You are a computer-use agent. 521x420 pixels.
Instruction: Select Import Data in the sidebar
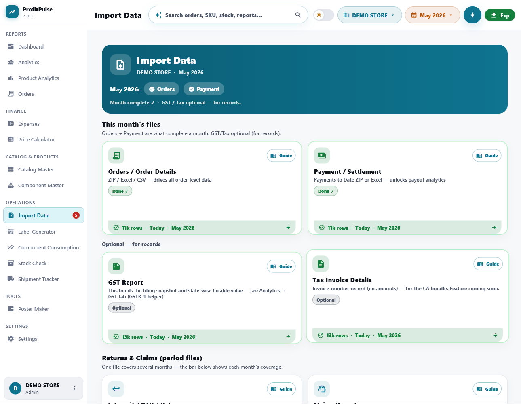(44, 215)
